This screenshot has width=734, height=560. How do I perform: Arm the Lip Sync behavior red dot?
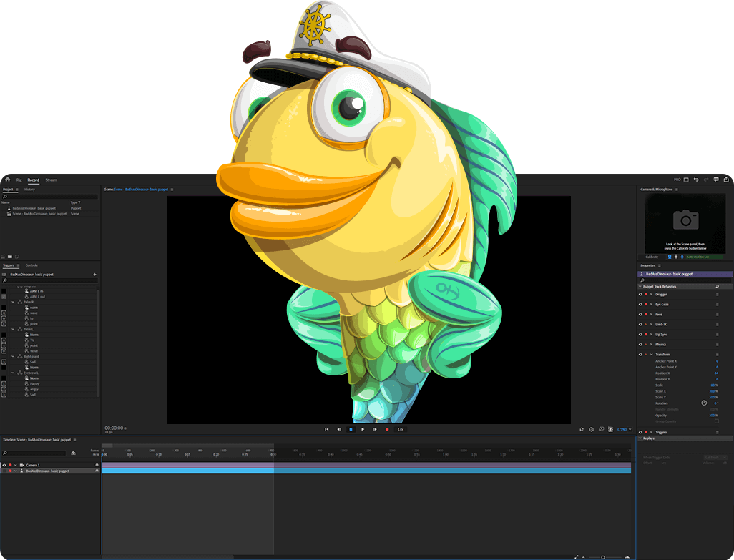pos(646,334)
